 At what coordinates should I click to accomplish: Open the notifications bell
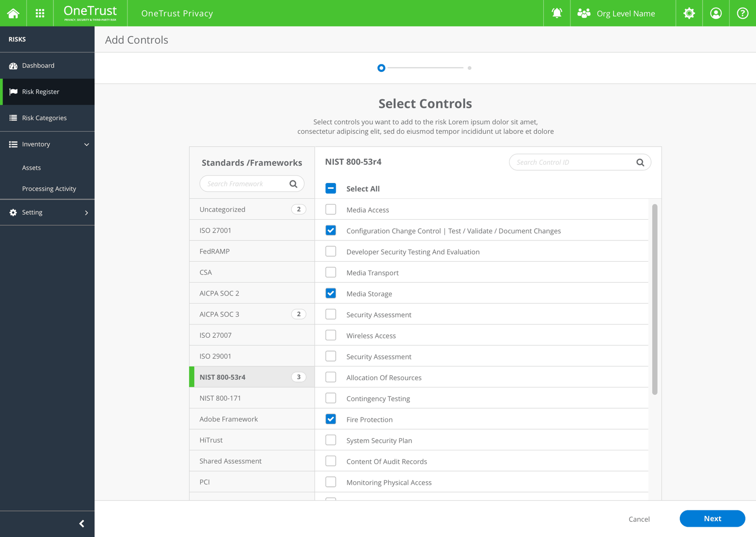(557, 13)
